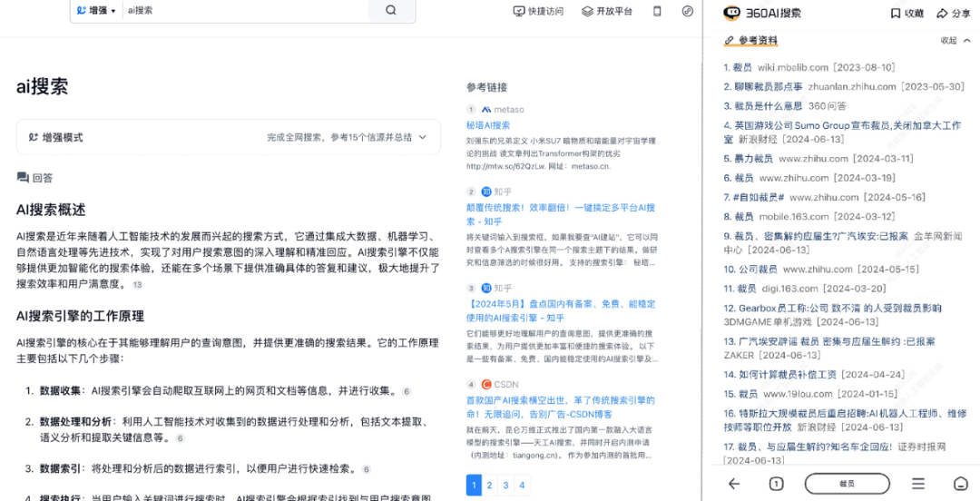Image resolution: width=980 pixels, height=501 pixels.
Task: Open reference 4 Sumo Group 宣布裁员
Action: point(842,132)
